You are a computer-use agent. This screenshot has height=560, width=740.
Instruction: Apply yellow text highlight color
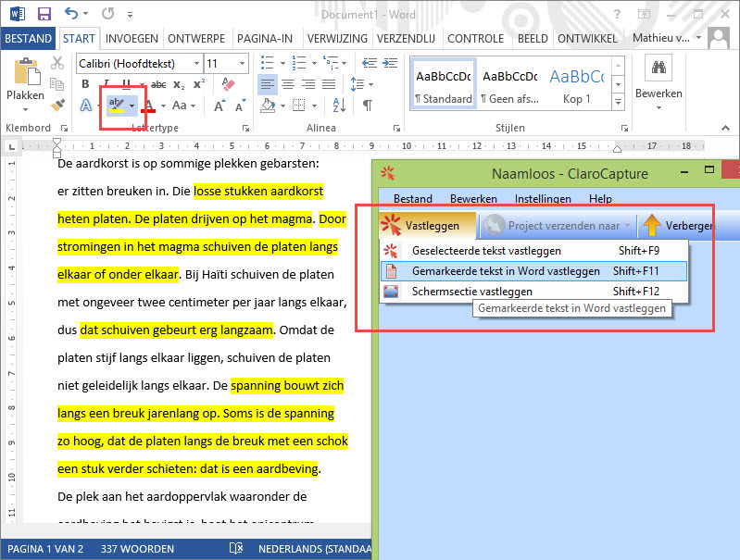117,106
